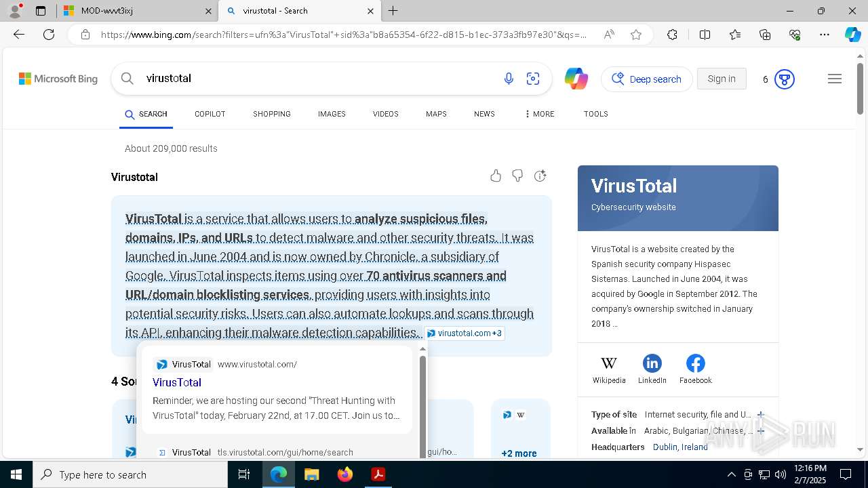Dislike the answer with the thumbs-down icon

pos(517,176)
